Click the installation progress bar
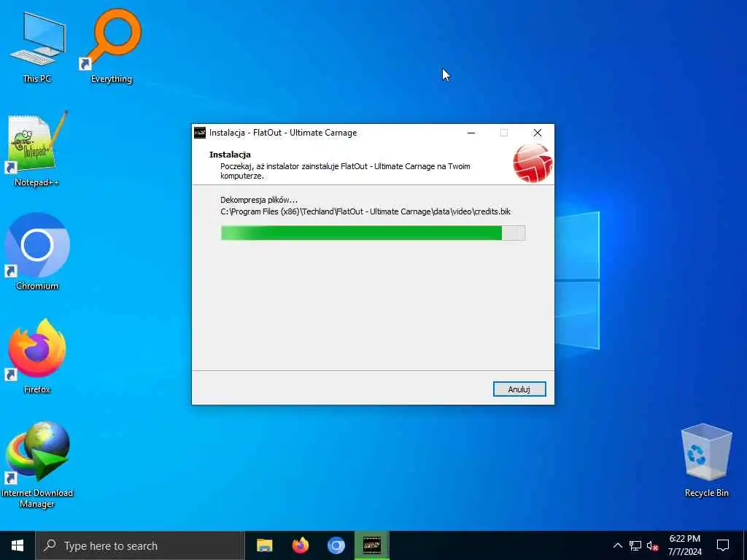This screenshot has height=560, width=747. point(373,233)
